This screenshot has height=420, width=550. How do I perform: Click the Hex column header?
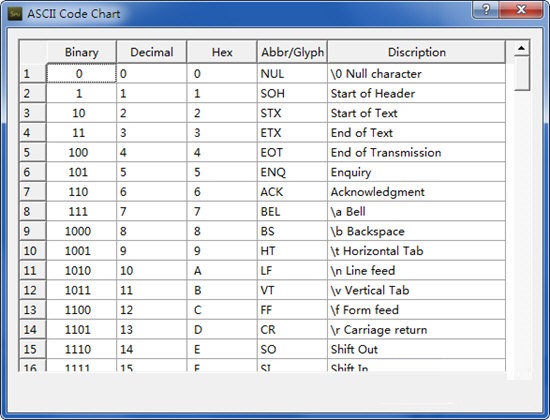(222, 52)
